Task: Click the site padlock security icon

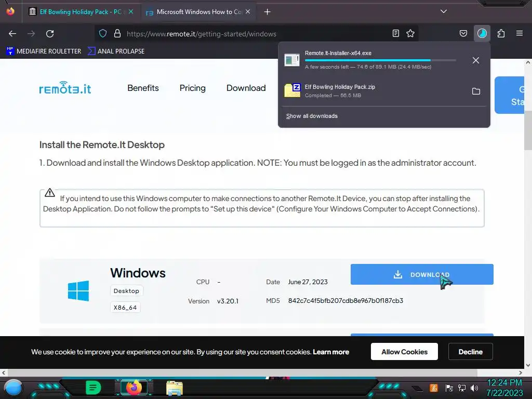Action: (117, 34)
